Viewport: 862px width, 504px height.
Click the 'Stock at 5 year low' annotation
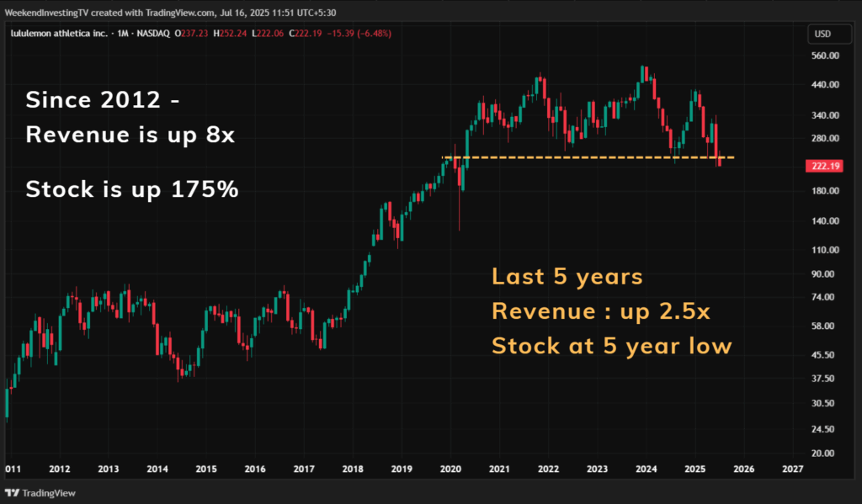tap(612, 347)
